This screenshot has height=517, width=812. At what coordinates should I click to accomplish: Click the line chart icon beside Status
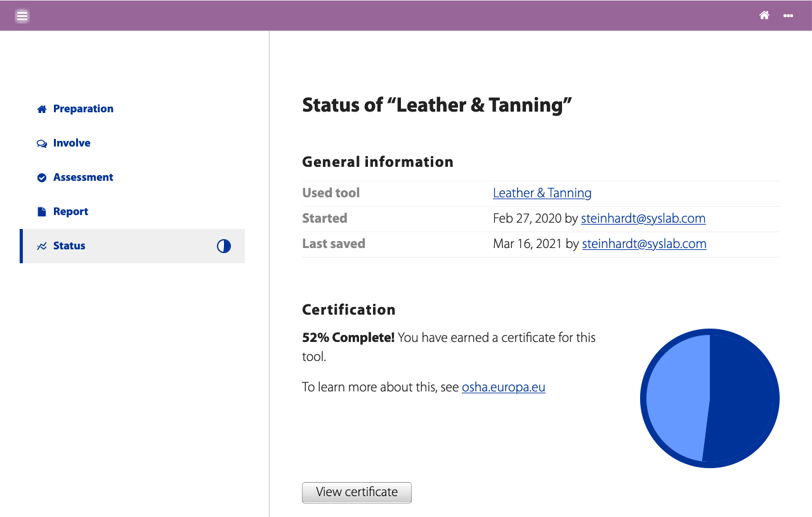[42, 246]
